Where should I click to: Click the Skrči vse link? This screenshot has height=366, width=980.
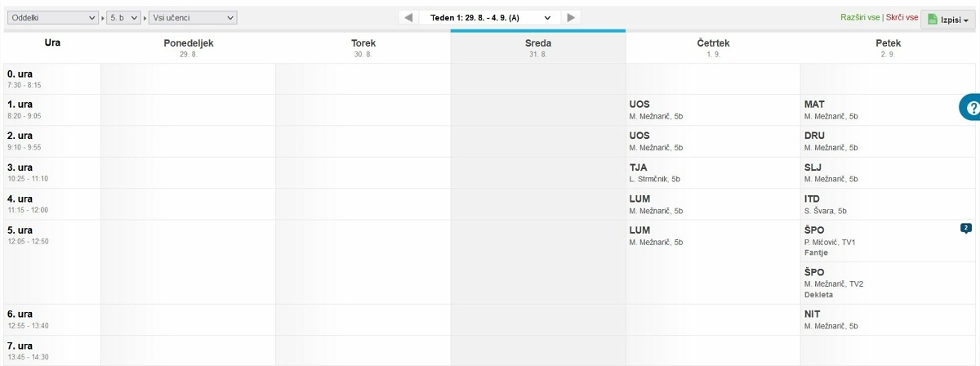coord(902,17)
